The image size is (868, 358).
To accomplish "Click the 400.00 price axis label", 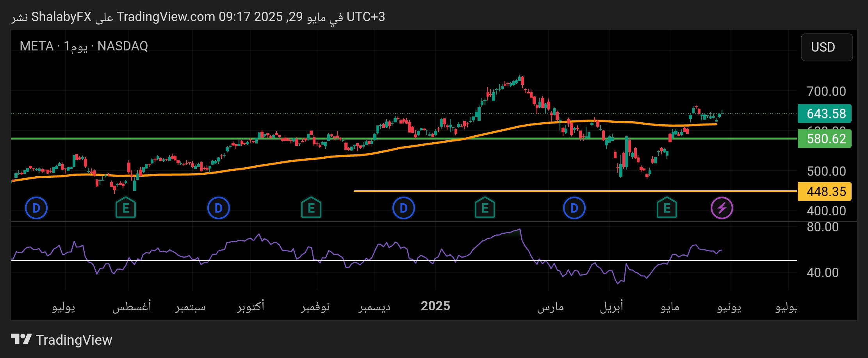I will (826, 211).
